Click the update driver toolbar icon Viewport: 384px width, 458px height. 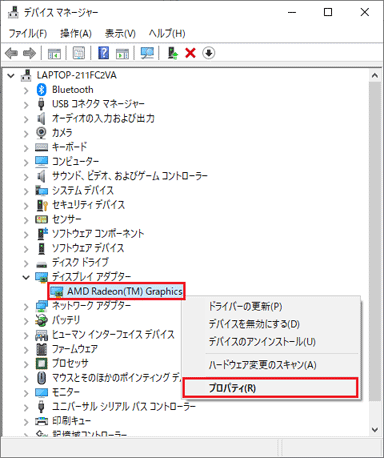click(173, 53)
